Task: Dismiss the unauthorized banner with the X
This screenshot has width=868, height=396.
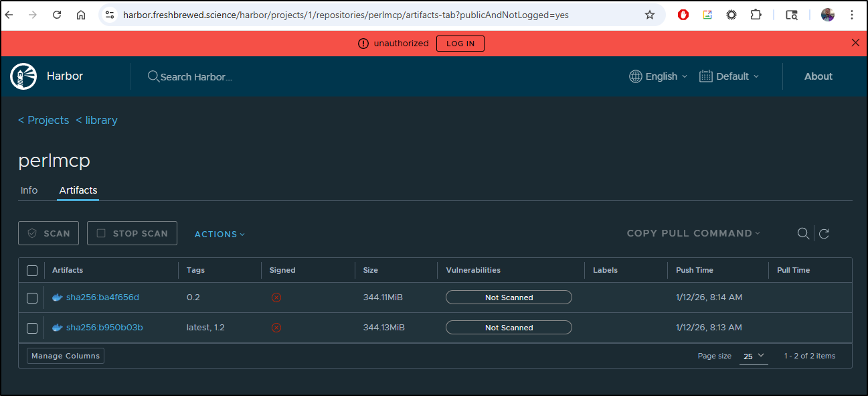Action: pyautogui.click(x=855, y=43)
